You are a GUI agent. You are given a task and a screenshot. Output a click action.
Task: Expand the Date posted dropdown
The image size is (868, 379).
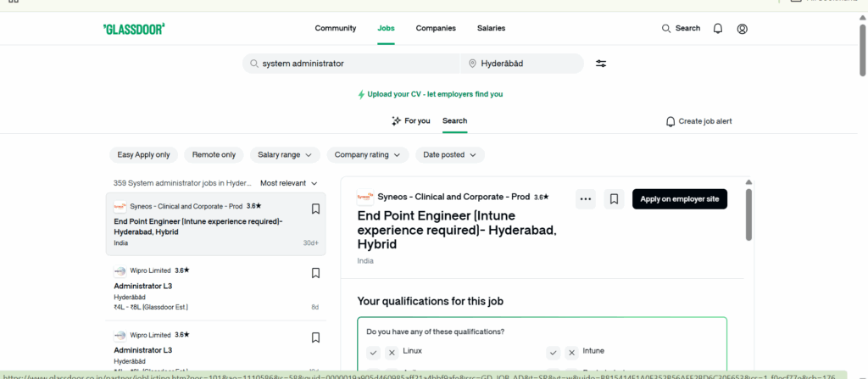[449, 155]
